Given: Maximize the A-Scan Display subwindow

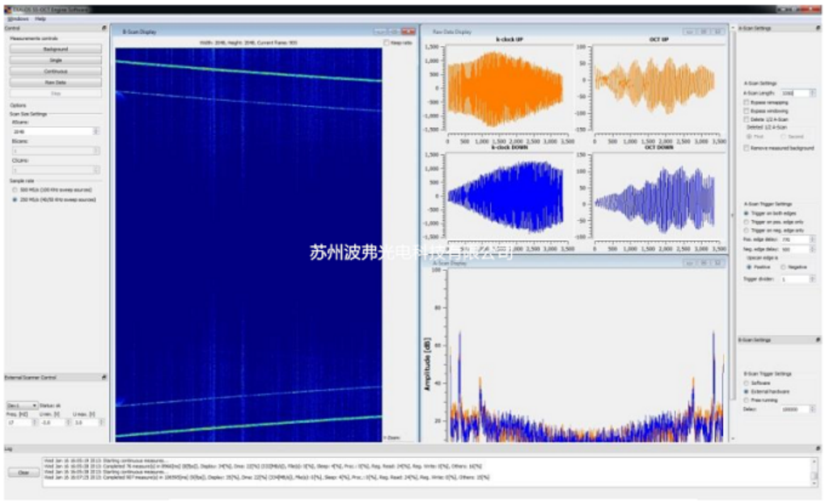Looking at the screenshot, I should 704,263.
